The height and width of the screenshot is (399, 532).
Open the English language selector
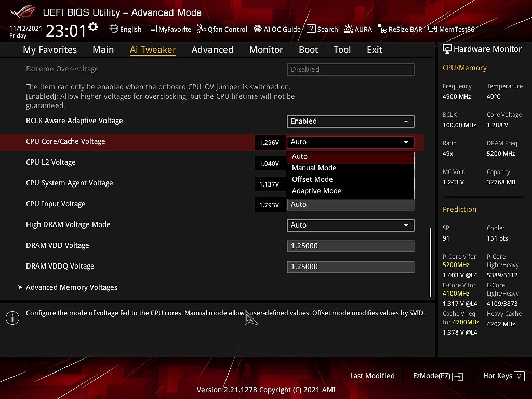pyautogui.click(x=125, y=30)
